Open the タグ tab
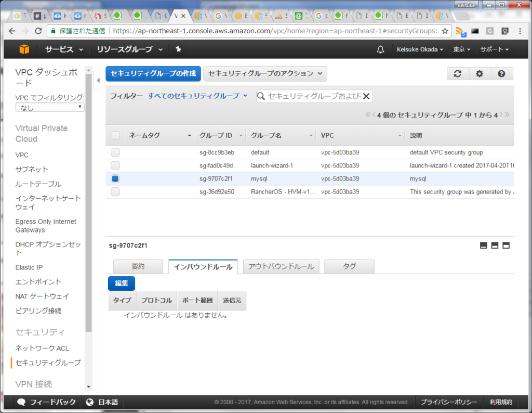This screenshot has width=532, height=413. (350, 266)
